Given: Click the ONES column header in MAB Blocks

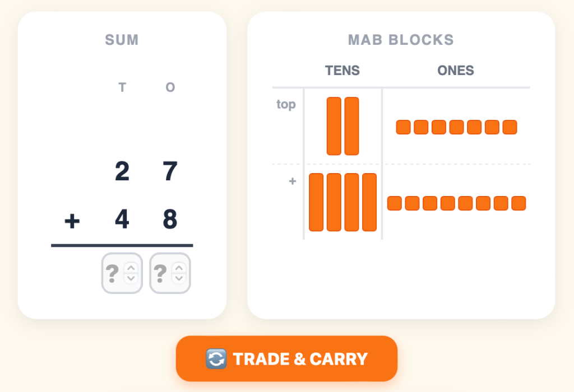Looking at the screenshot, I should point(456,71).
